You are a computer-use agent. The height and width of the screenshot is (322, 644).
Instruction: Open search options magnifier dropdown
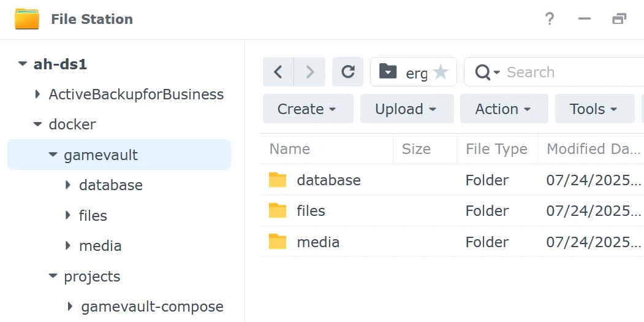pos(487,72)
